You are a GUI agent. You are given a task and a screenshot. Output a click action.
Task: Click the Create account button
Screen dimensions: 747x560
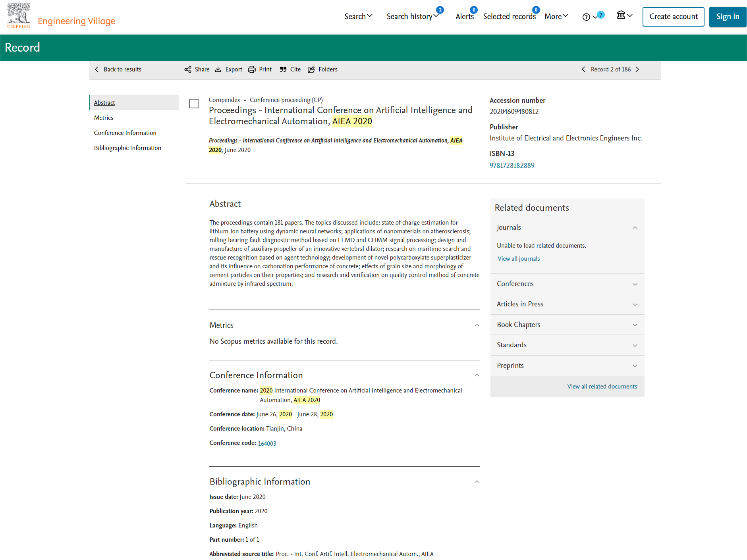pos(674,17)
